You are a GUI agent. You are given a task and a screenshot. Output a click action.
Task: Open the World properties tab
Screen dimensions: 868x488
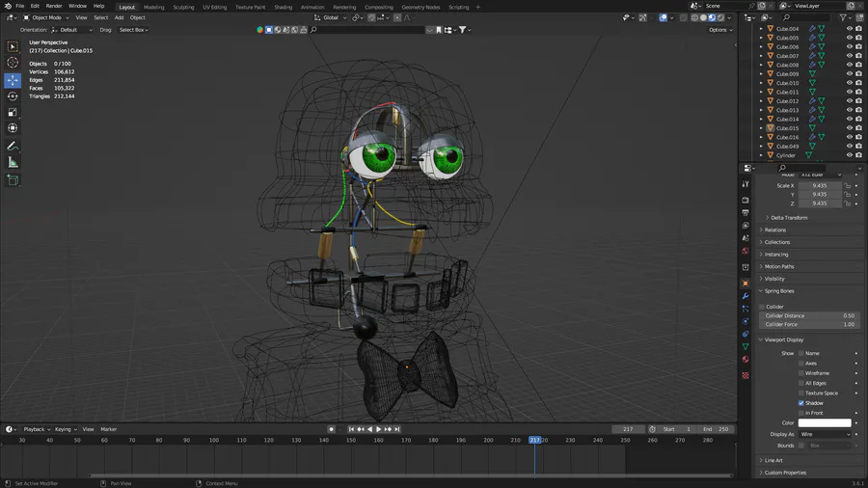746,251
